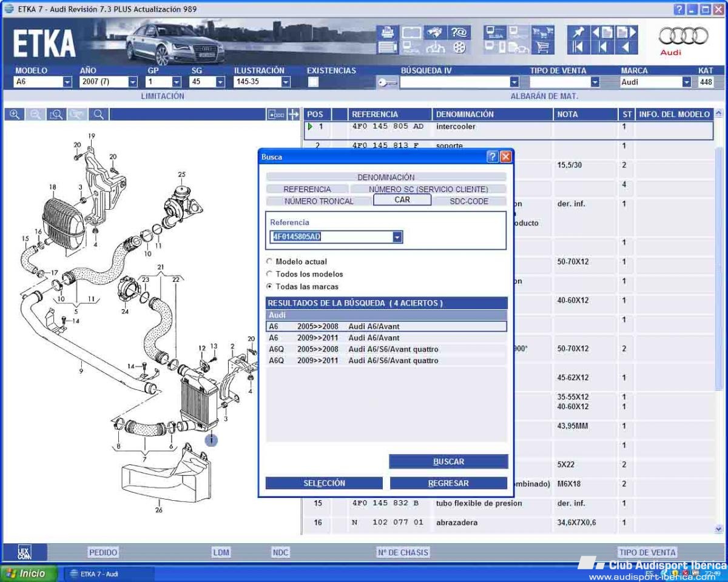Click the Tipo de Venta bottom bar button
728x582 pixels.
click(x=647, y=552)
